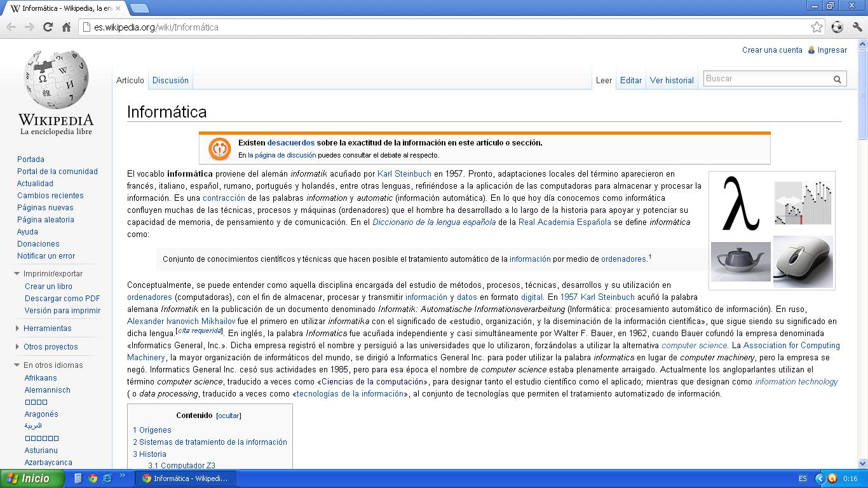Open the Editar tab
Viewport: 868px width, 488px height.
pyautogui.click(x=631, y=81)
